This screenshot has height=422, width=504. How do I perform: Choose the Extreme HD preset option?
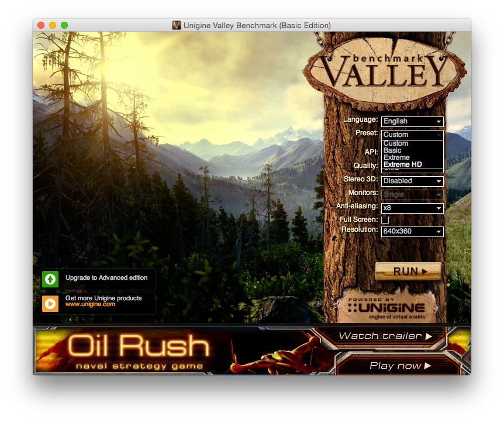pyautogui.click(x=412, y=164)
